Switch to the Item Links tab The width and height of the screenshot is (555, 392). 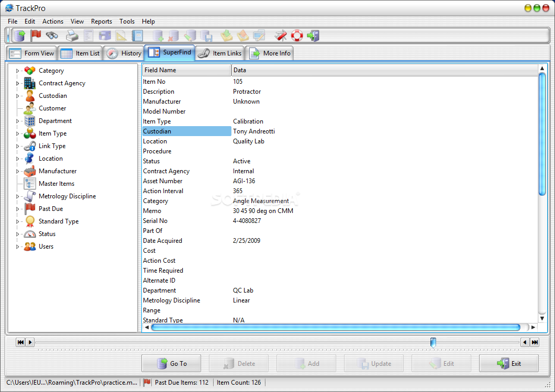pyautogui.click(x=219, y=53)
